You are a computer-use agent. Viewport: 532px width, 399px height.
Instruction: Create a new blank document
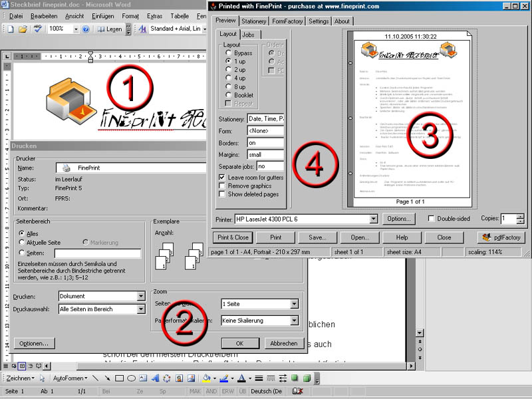(10, 29)
